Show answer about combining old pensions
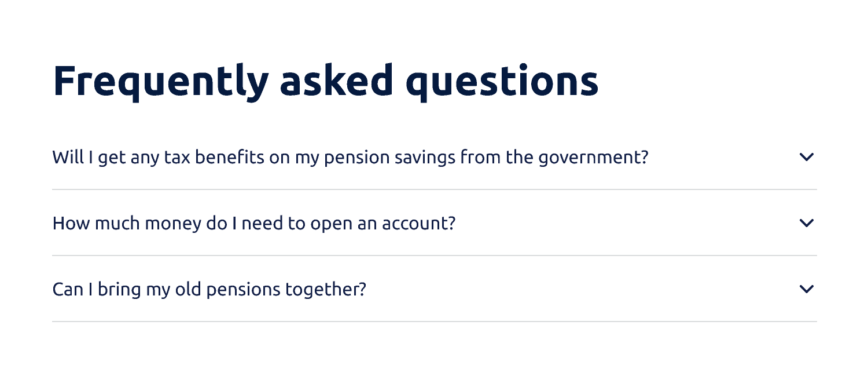 (435, 289)
